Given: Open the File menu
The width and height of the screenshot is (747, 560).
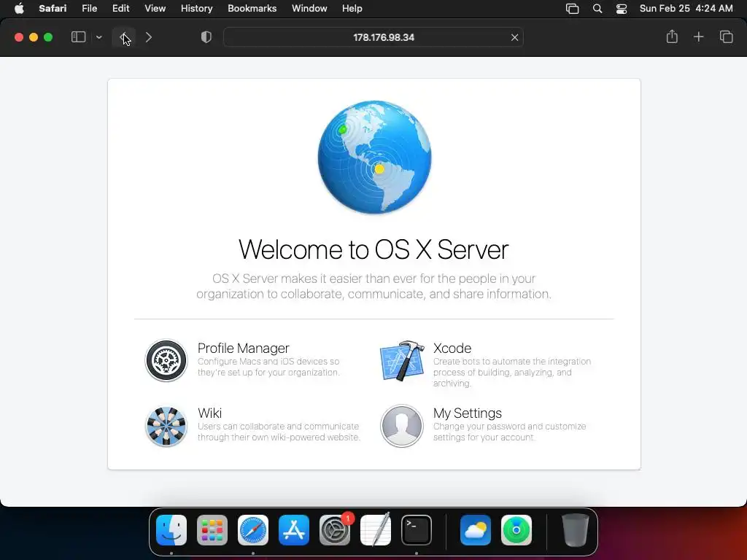Looking at the screenshot, I should click(x=89, y=9).
